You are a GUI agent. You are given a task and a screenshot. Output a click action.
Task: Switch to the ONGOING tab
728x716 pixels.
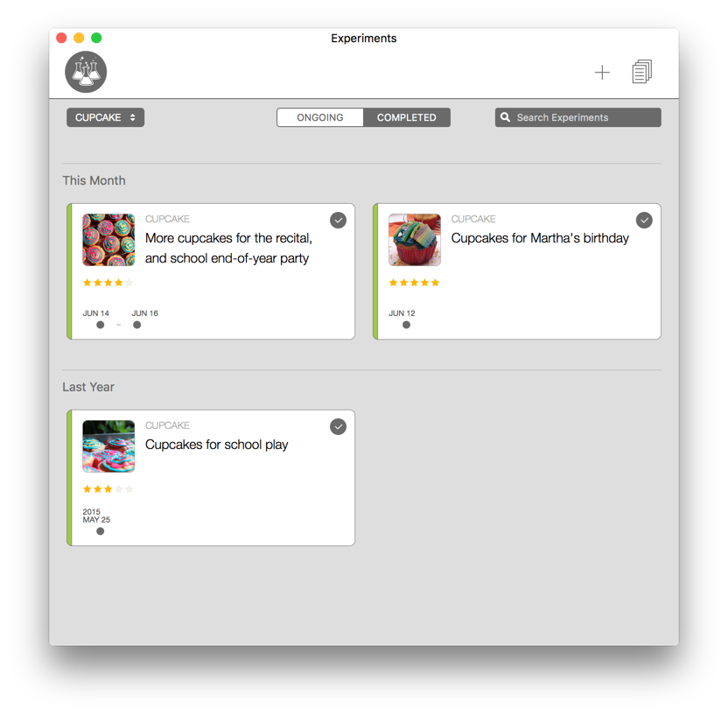tap(320, 117)
